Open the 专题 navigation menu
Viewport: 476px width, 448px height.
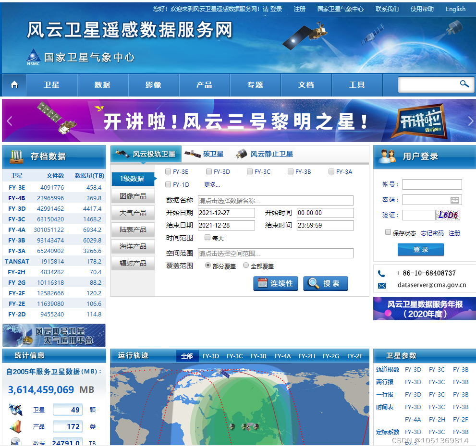click(x=256, y=85)
